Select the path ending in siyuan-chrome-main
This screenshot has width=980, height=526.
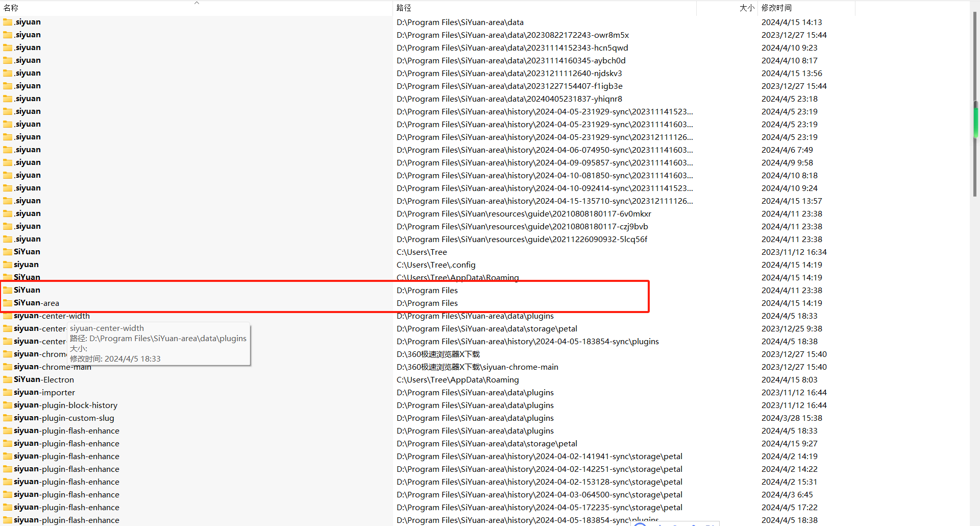[x=477, y=367]
